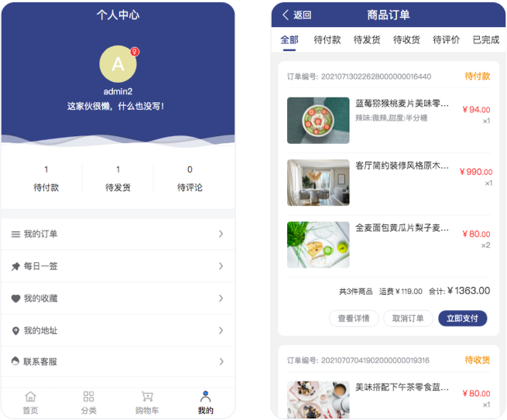Click the 我的收藏 heart icon
The image size is (507, 420).
pos(15,299)
